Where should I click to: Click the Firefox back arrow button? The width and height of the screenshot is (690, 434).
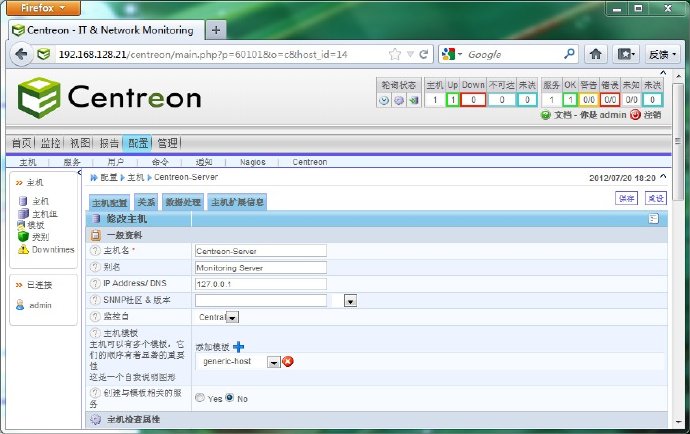pos(21,54)
